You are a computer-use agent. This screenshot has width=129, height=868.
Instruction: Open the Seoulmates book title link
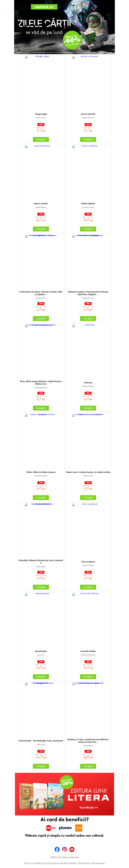pos(41,651)
